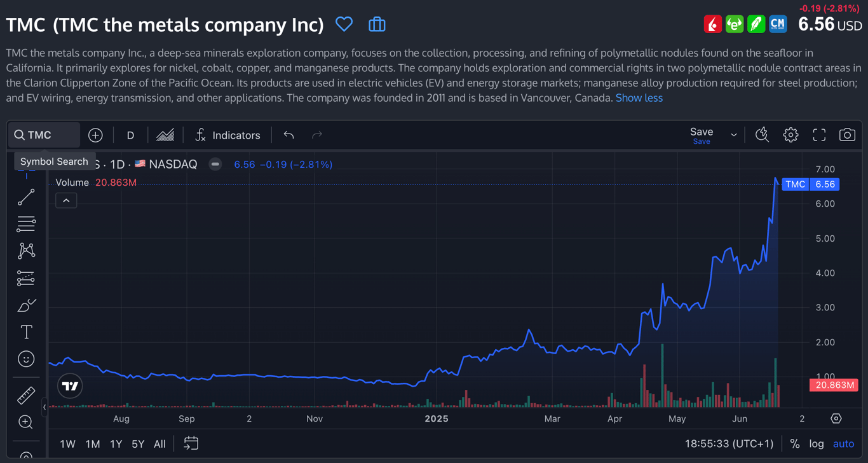Add TMC to favorites with heart icon
Image resolution: width=868 pixels, height=463 pixels.
[x=344, y=25]
